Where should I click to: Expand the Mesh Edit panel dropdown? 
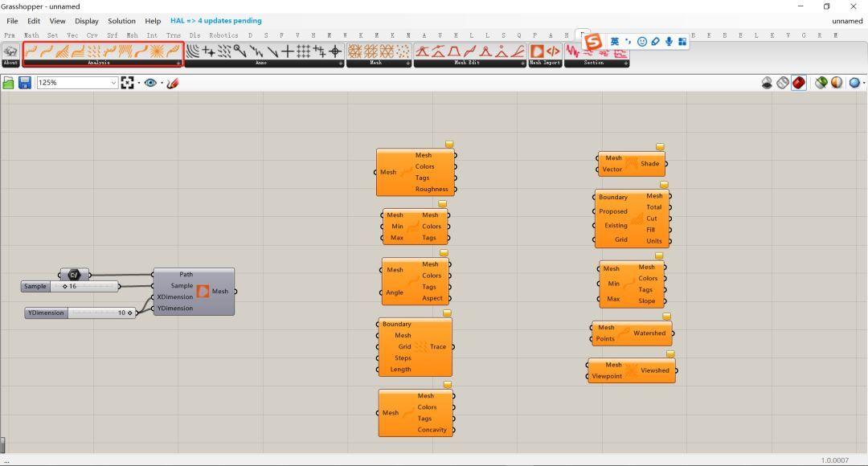522,63
